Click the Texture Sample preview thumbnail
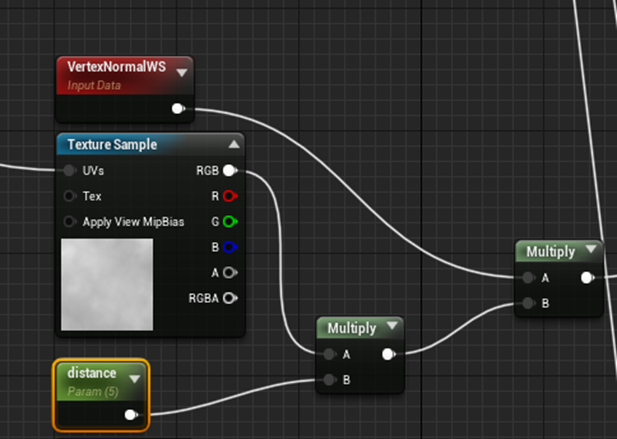The height and width of the screenshot is (439, 617). pyautogui.click(x=107, y=284)
